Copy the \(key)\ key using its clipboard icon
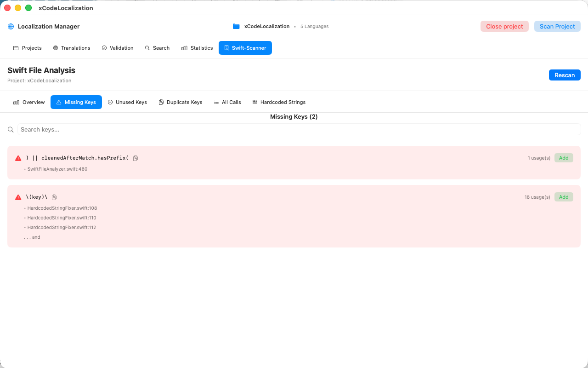588x368 pixels. pos(54,197)
